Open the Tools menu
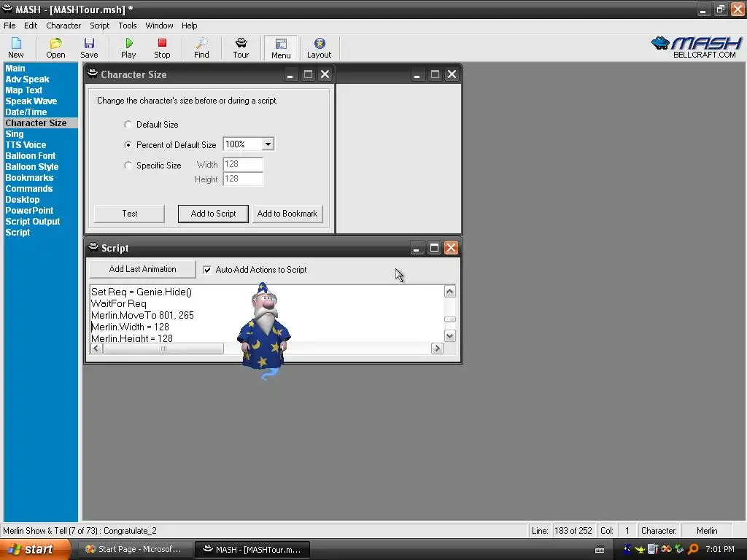 pos(127,26)
